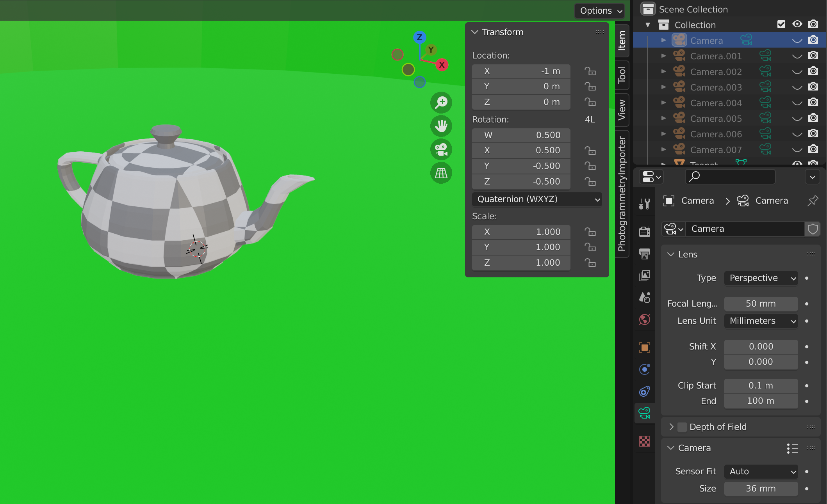Open the Physics properties tab
The image size is (827, 504).
point(644,391)
